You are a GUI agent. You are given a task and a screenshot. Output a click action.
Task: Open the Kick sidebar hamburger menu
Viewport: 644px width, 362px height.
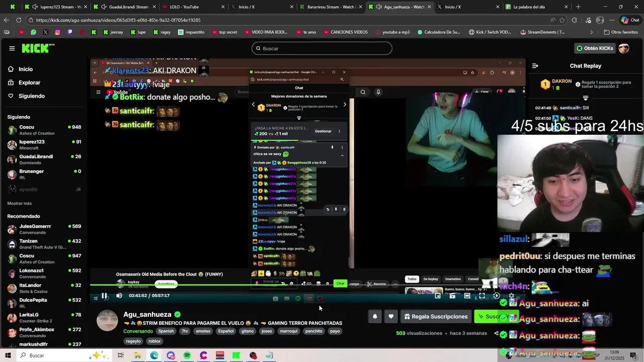point(12,48)
